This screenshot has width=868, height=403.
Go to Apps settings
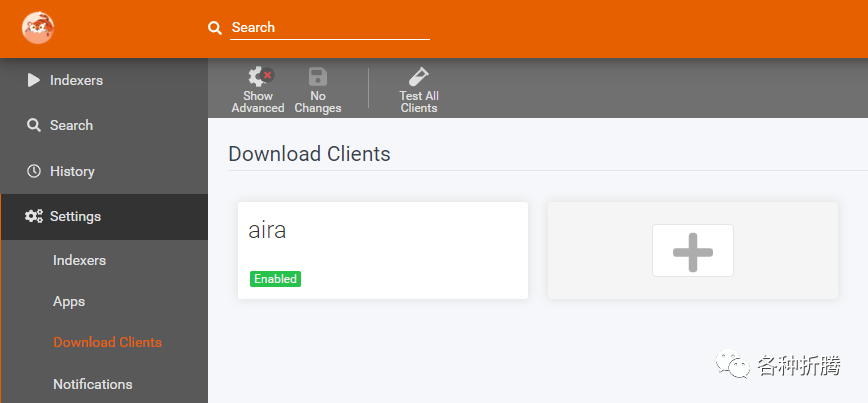69,302
